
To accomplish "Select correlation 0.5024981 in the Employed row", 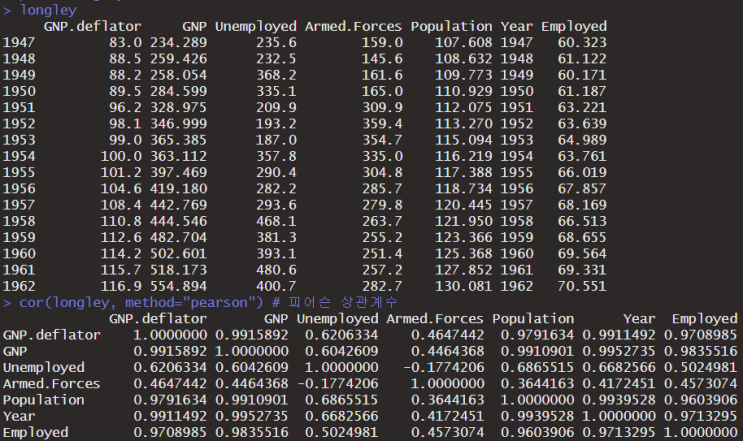I will [x=341, y=432].
